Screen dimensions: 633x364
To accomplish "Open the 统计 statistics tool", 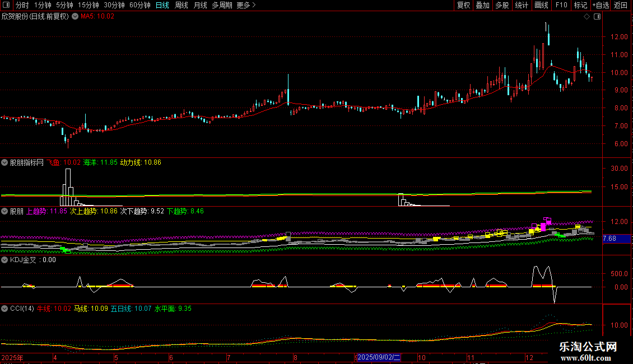I will pyautogui.click(x=521, y=5).
